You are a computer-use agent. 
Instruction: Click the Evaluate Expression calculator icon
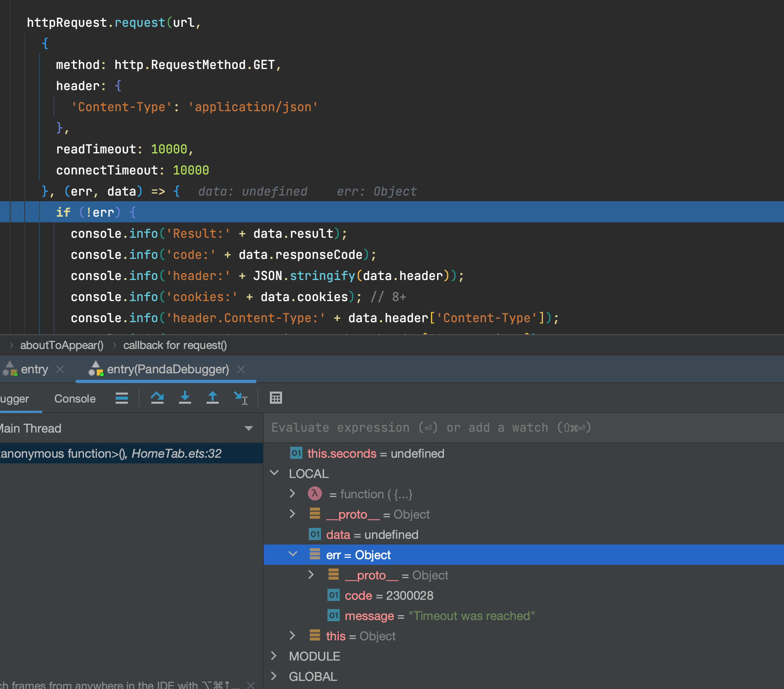coord(276,398)
